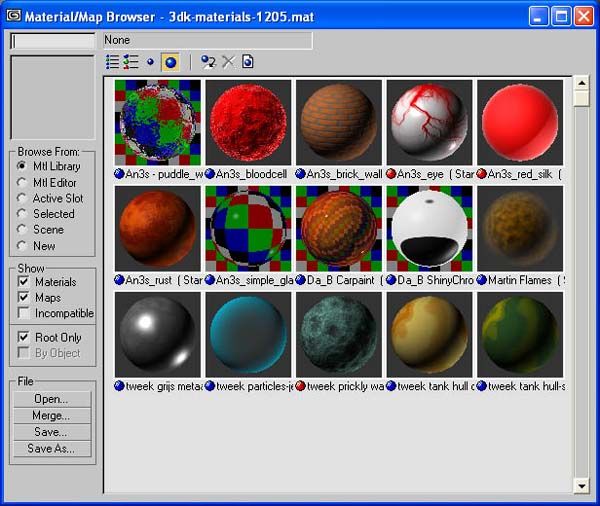Viewport: 600px width, 506px height.
Task: Select Mtl Editor radio button
Action: pyautogui.click(x=22, y=182)
